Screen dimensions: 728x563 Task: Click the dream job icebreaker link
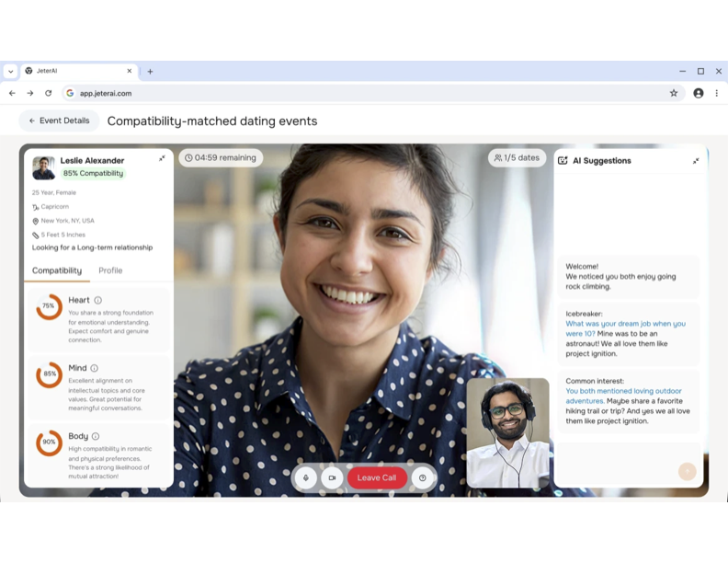[625, 328]
